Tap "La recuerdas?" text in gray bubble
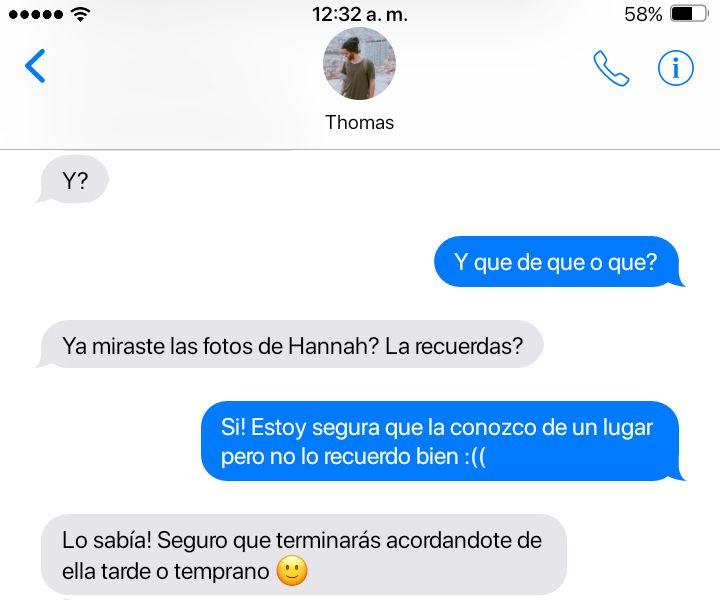720x600 pixels. (x=454, y=346)
